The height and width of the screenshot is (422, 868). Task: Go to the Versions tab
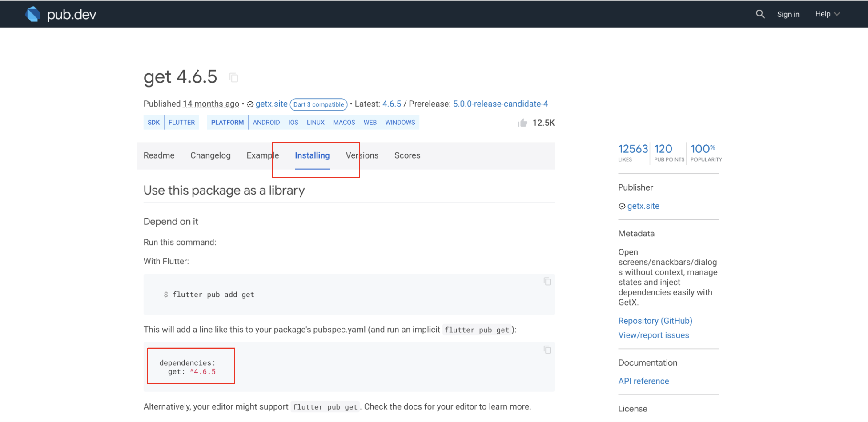[362, 155]
